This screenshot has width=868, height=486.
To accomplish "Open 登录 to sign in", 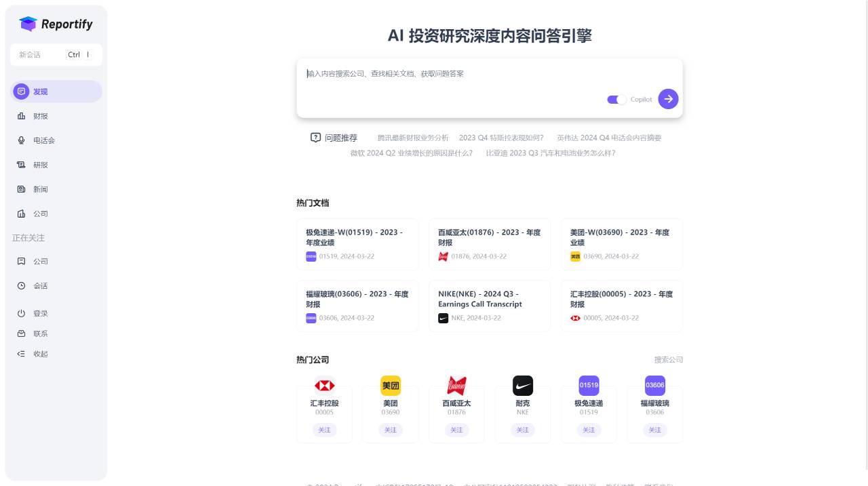I will click(x=39, y=313).
